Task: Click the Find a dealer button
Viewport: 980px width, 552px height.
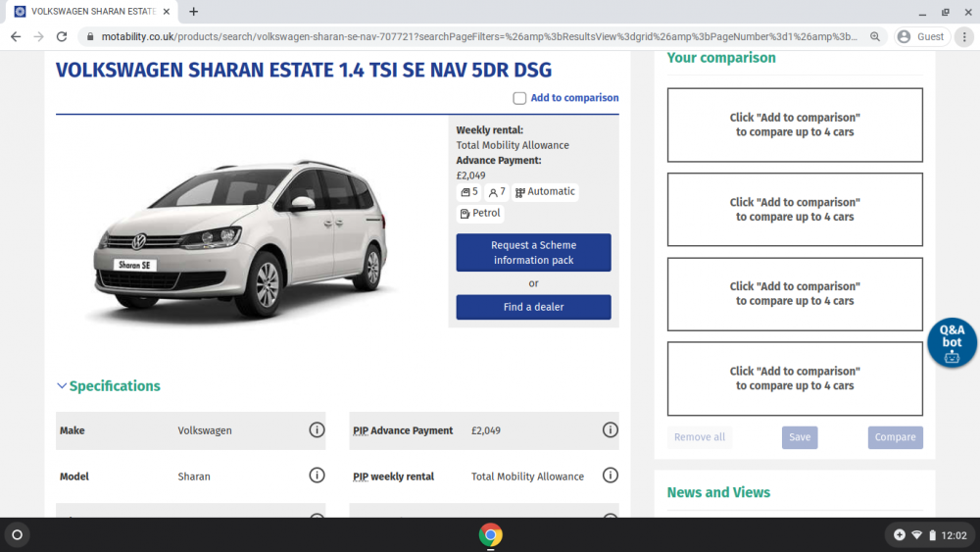Action: click(533, 307)
